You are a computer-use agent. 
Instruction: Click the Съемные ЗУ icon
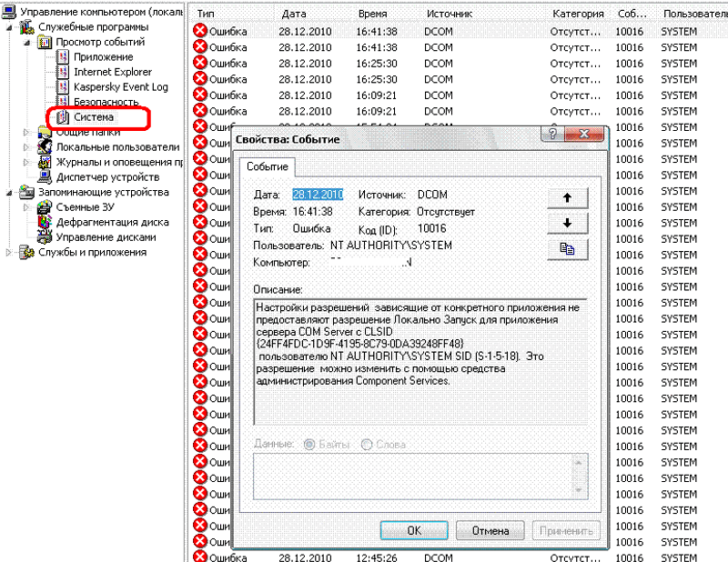pos(45,207)
